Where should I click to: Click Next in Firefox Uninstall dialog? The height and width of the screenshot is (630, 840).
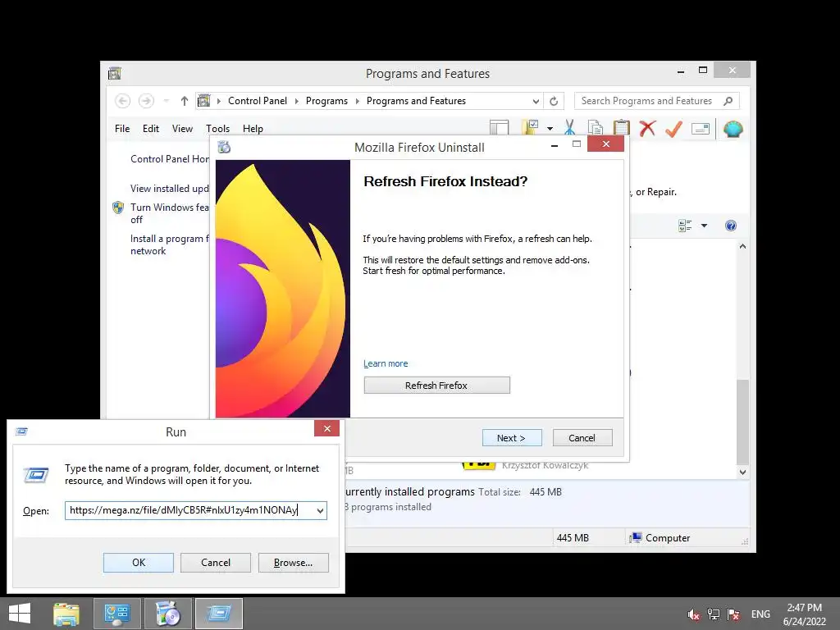512,438
